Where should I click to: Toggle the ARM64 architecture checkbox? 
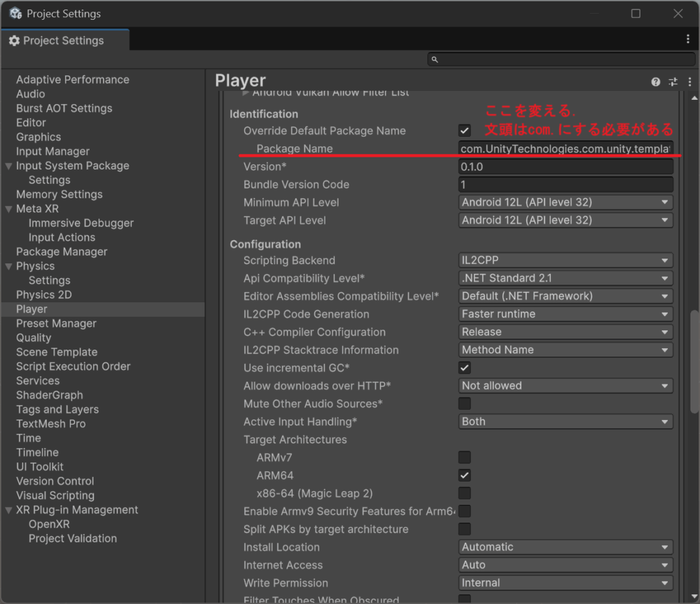[464, 475]
